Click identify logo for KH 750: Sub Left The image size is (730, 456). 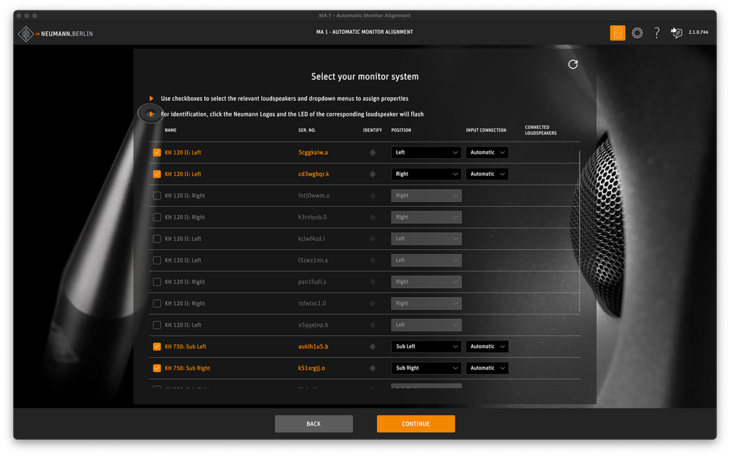click(372, 347)
